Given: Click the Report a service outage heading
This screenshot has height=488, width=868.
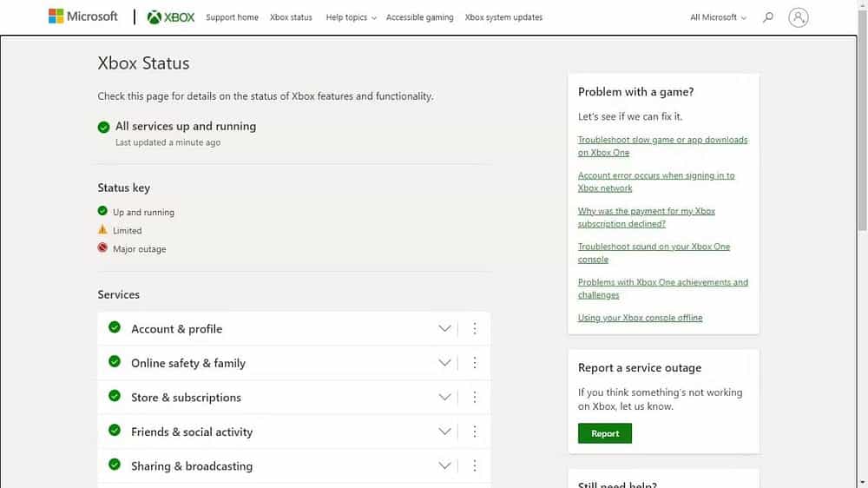Looking at the screenshot, I should click(x=640, y=368).
